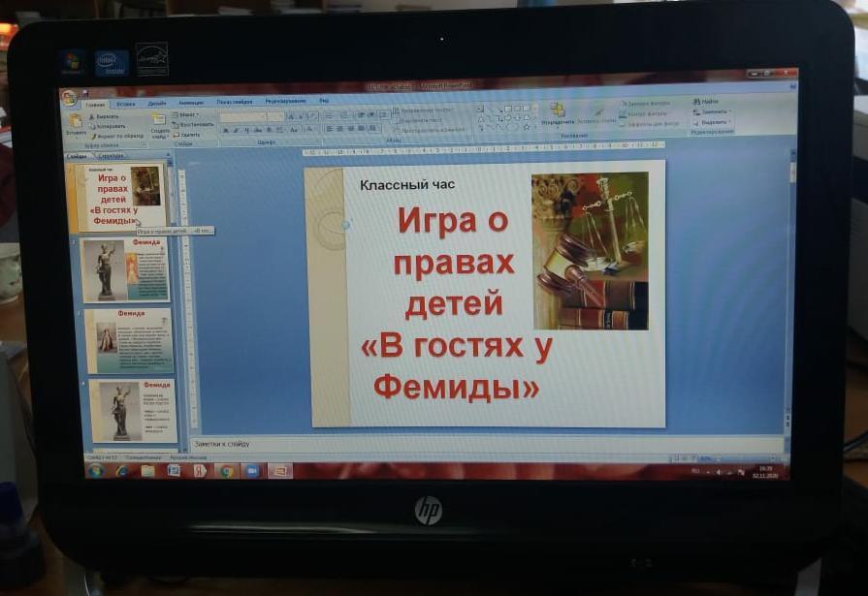Image resolution: width=868 pixels, height=596 pixels.
Task: Click the Упорядочить (Arrange) icon
Action: click(558, 114)
